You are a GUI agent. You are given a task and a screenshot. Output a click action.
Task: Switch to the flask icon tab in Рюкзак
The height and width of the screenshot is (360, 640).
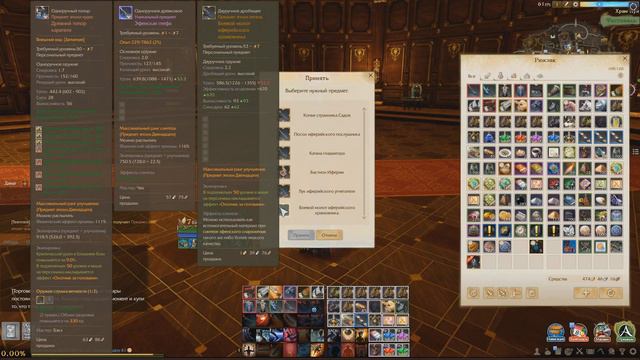click(500, 76)
